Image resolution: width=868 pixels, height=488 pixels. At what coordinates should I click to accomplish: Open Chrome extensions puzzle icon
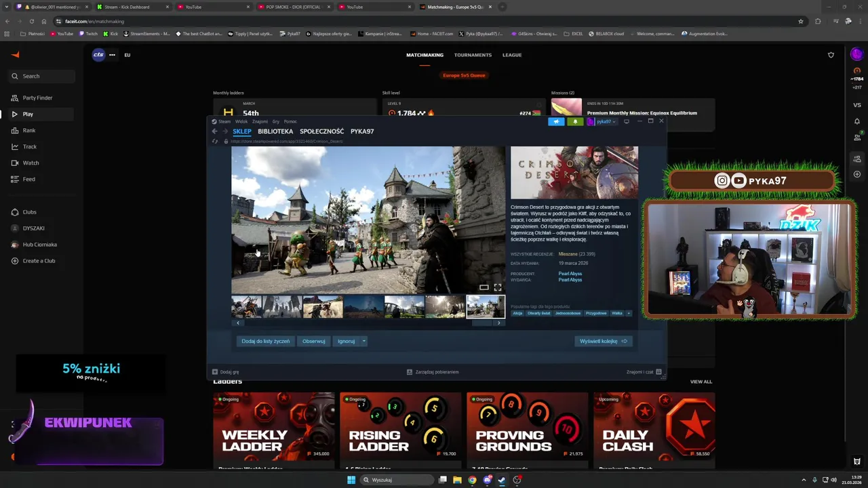click(x=818, y=21)
